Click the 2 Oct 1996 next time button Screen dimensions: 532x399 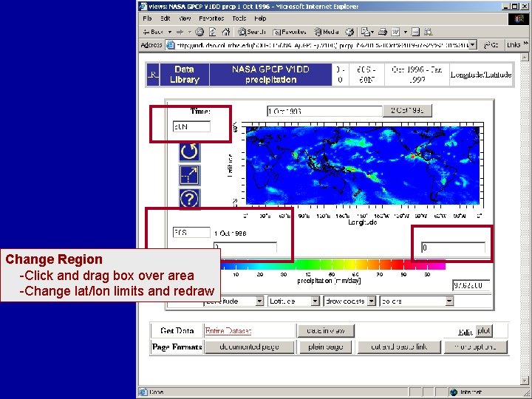[407, 111]
